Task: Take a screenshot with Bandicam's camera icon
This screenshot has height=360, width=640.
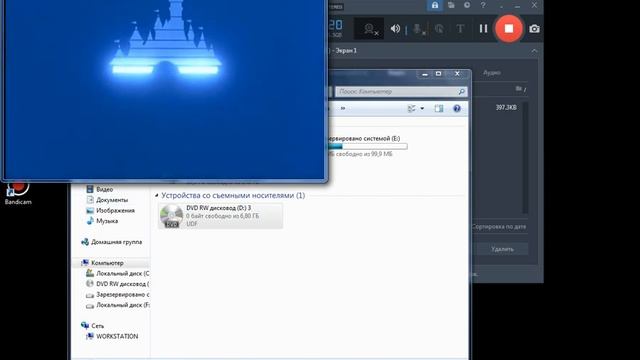Action: coord(534,29)
